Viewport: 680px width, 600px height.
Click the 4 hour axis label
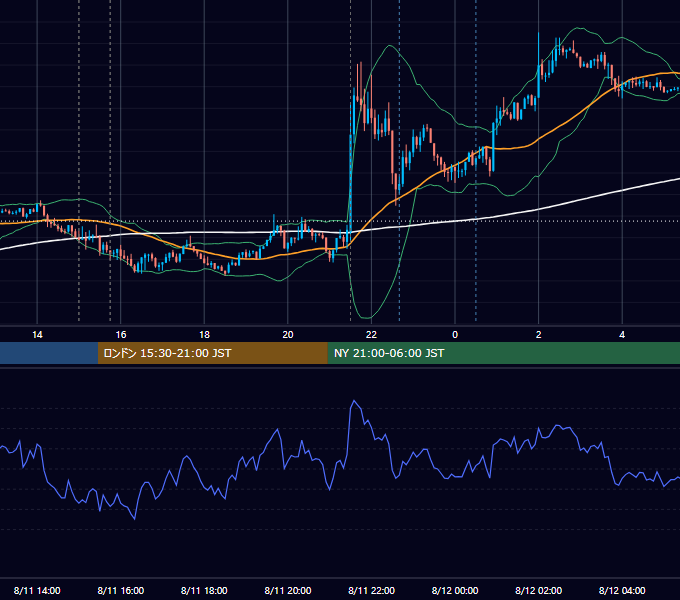pos(622,335)
